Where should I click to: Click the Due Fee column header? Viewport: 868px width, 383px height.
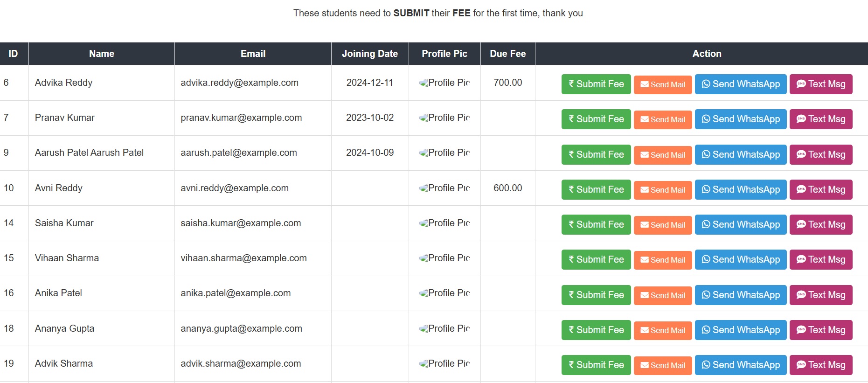(x=508, y=54)
